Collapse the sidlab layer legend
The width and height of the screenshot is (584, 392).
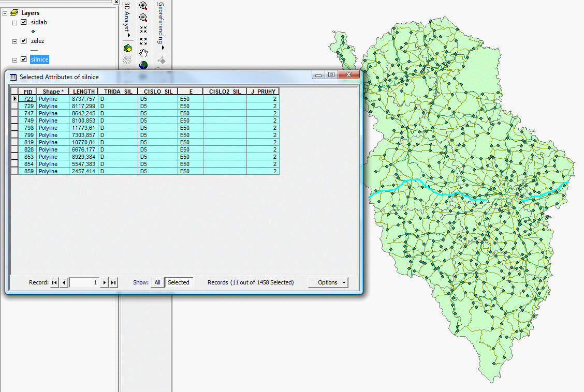point(14,23)
